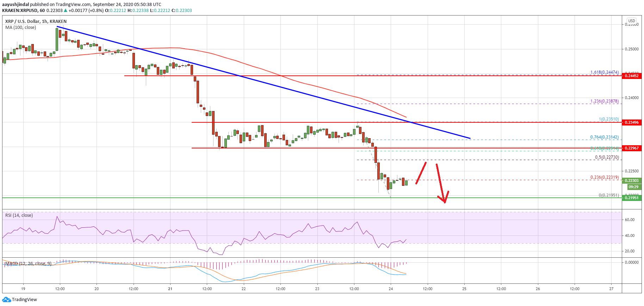
Task: Click the date 19 on time axis
Action: pyautogui.click(x=23, y=289)
